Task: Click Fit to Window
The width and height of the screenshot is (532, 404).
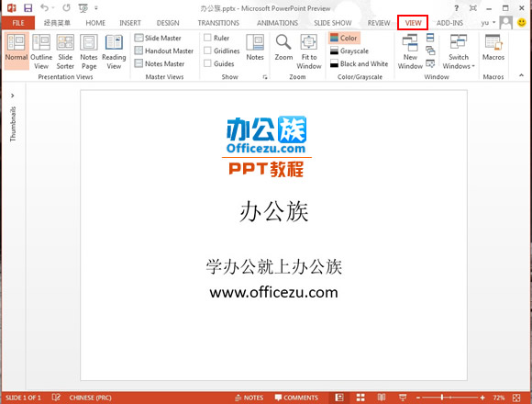Action: 309,50
